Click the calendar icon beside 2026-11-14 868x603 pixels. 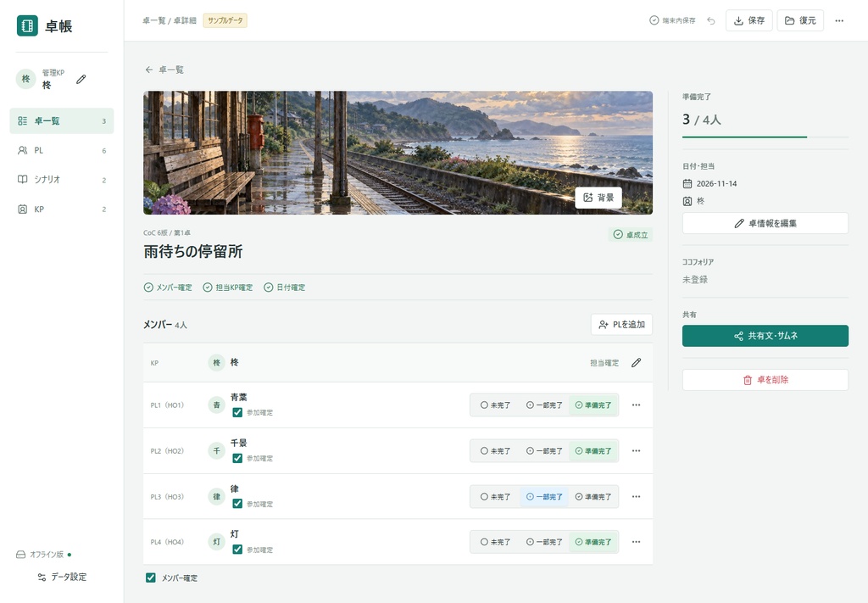pyautogui.click(x=687, y=184)
